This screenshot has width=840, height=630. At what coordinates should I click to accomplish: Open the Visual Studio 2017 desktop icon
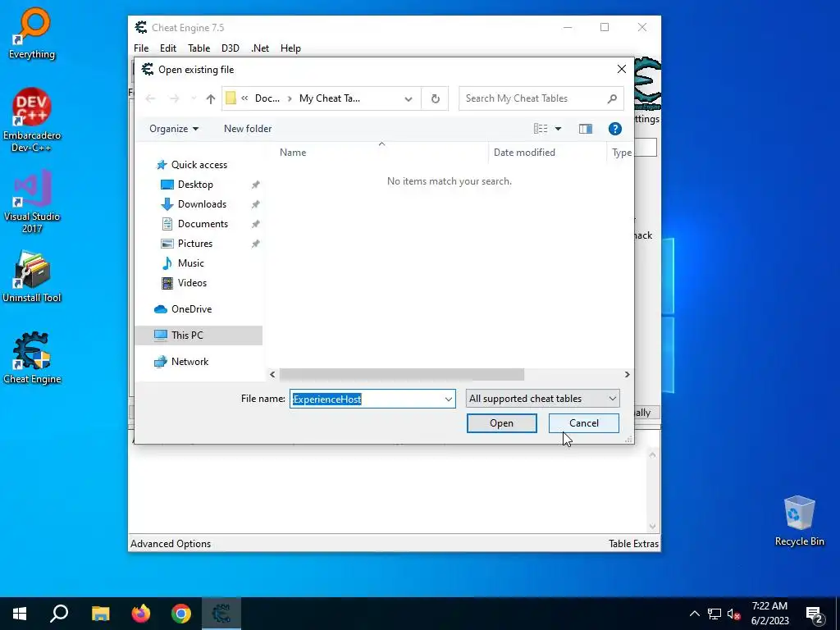pos(32,201)
